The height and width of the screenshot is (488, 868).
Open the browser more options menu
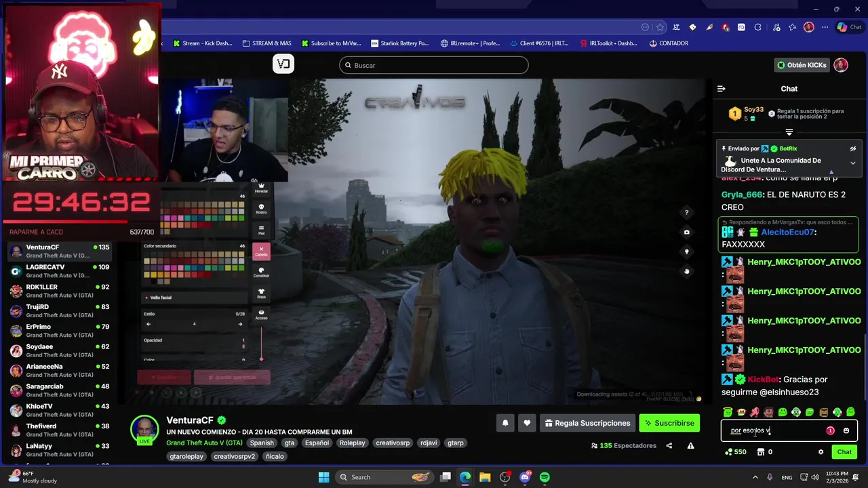coord(825,27)
